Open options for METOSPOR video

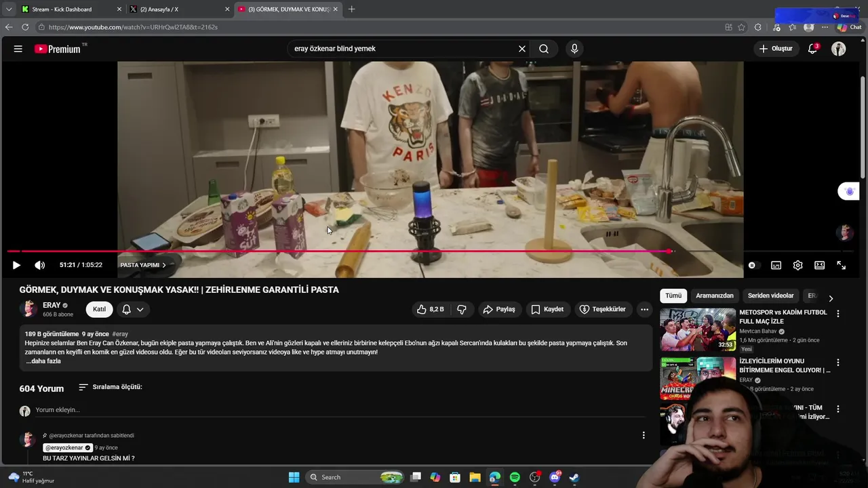(838, 314)
